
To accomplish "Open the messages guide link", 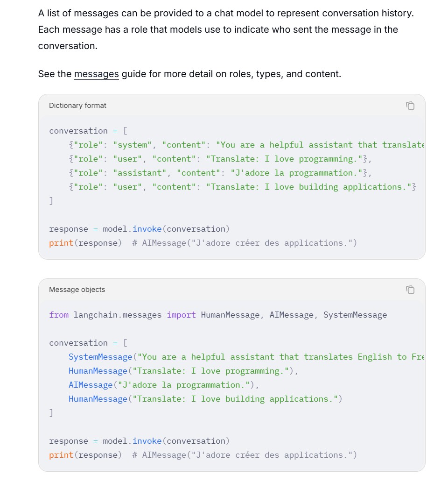I will (97, 74).
